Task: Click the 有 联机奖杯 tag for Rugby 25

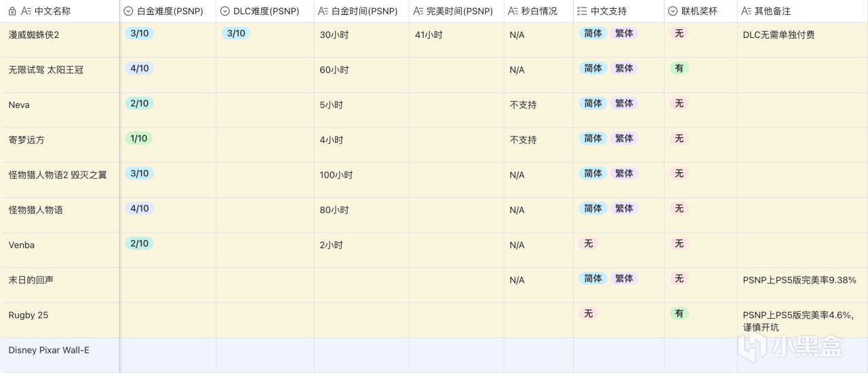Action: click(x=679, y=313)
